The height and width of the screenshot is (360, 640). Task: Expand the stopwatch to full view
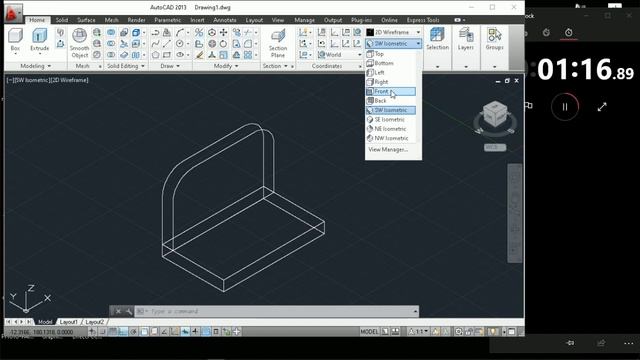coord(602,107)
